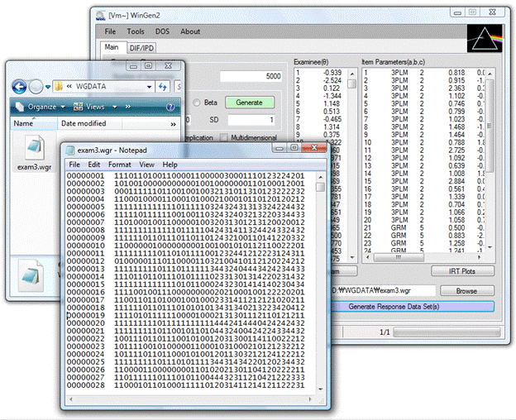Select examinee row with theta -0.939

(x=320, y=73)
